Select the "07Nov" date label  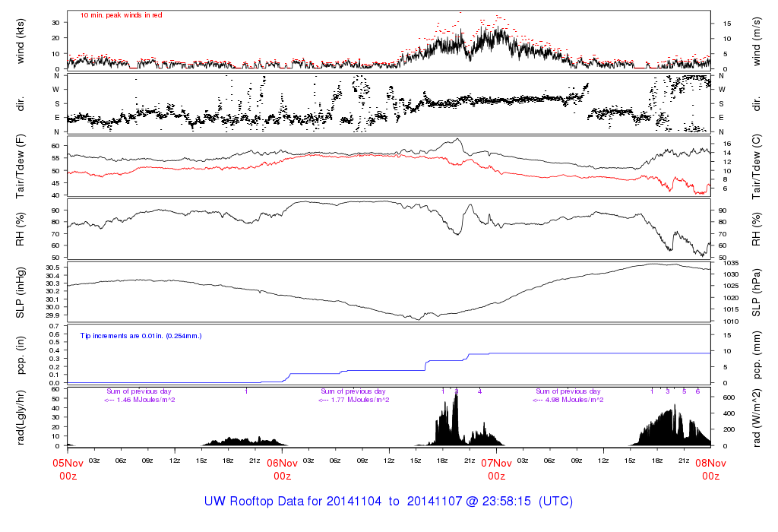point(497,464)
